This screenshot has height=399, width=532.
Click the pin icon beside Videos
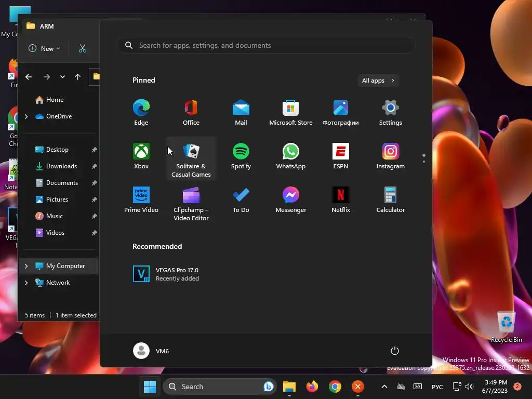pyautogui.click(x=95, y=233)
